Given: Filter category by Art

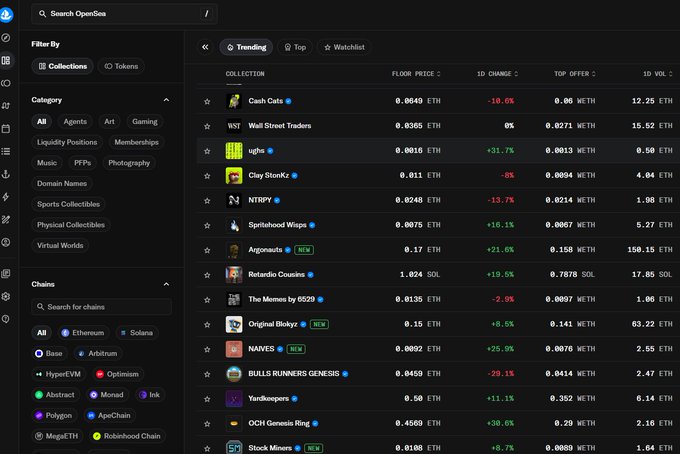Looking at the screenshot, I should pos(109,121).
